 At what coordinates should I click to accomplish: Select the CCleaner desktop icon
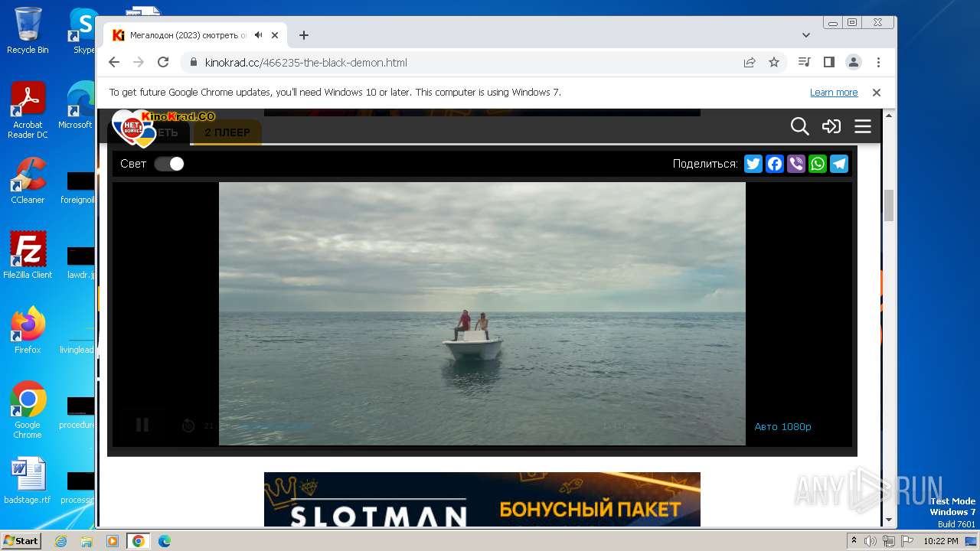pyautogui.click(x=28, y=181)
